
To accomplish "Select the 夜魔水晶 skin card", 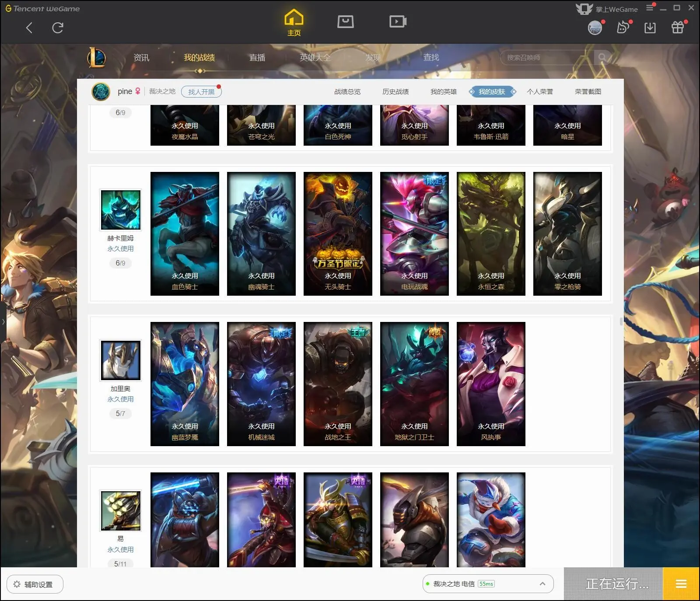I will pos(185,126).
